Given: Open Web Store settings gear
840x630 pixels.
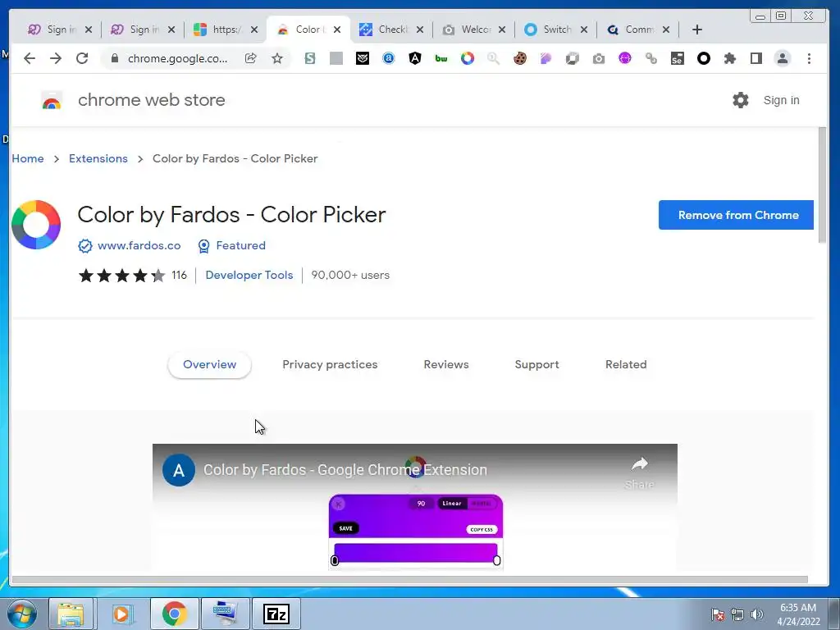Looking at the screenshot, I should tap(741, 100).
